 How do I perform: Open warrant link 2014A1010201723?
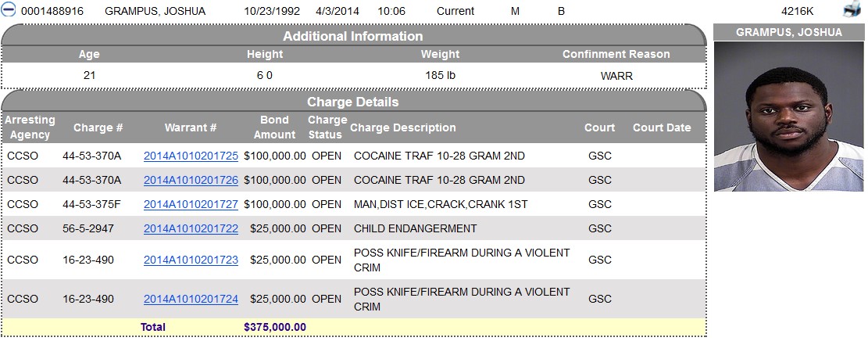191,260
